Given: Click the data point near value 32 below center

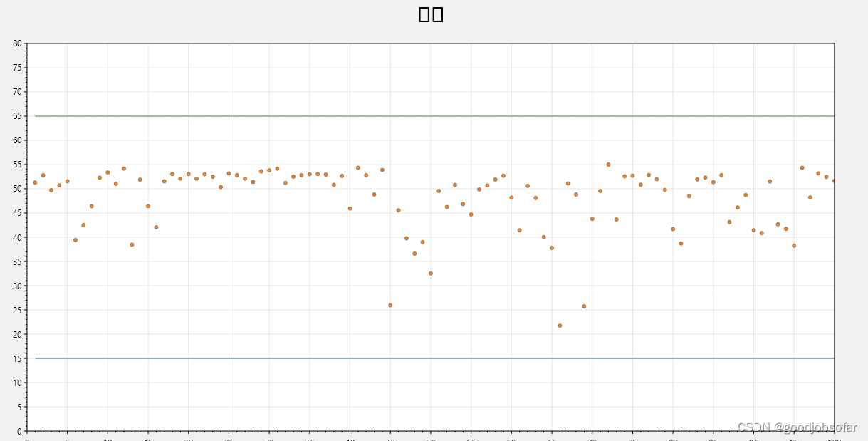Looking at the screenshot, I should (430, 272).
